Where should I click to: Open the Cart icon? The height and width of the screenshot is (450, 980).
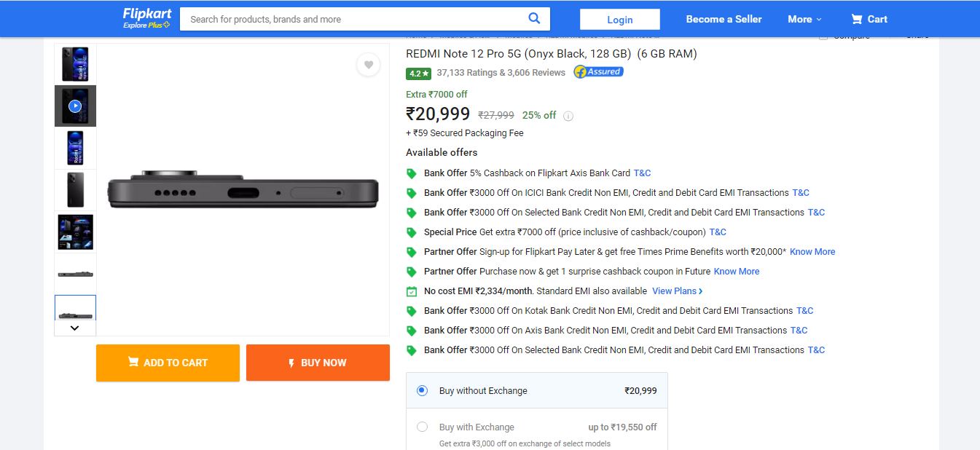click(857, 19)
